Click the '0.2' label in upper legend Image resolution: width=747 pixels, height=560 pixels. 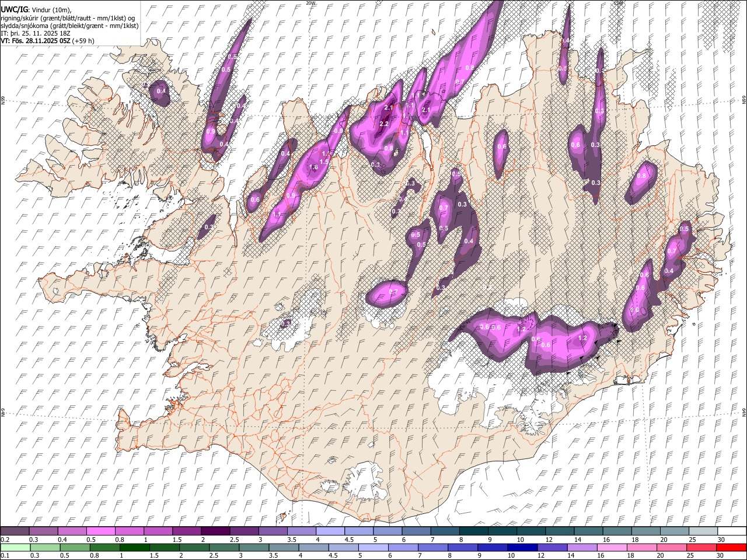(x=5, y=540)
